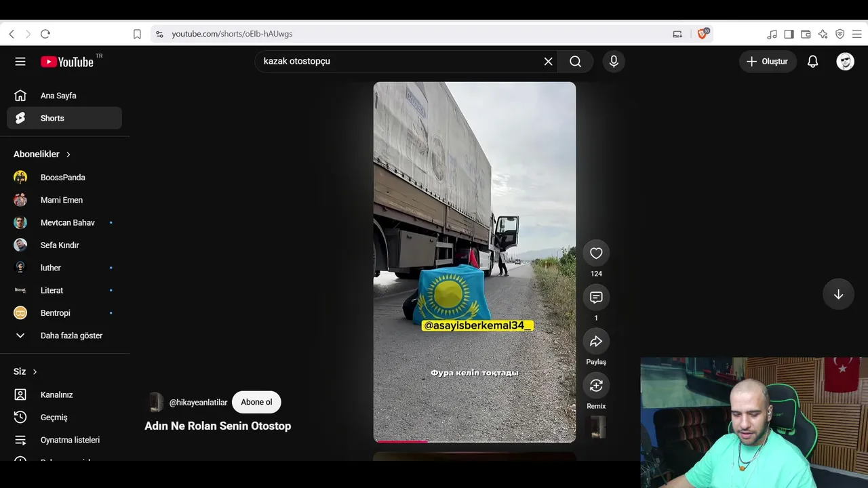The image size is (868, 488).
Task: Collapse the YouTube guide via hamburger icon
Action: pos(20,62)
